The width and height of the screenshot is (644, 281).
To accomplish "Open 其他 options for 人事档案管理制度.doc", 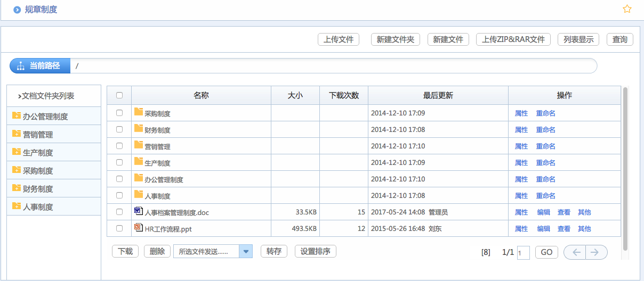I will [584, 212].
